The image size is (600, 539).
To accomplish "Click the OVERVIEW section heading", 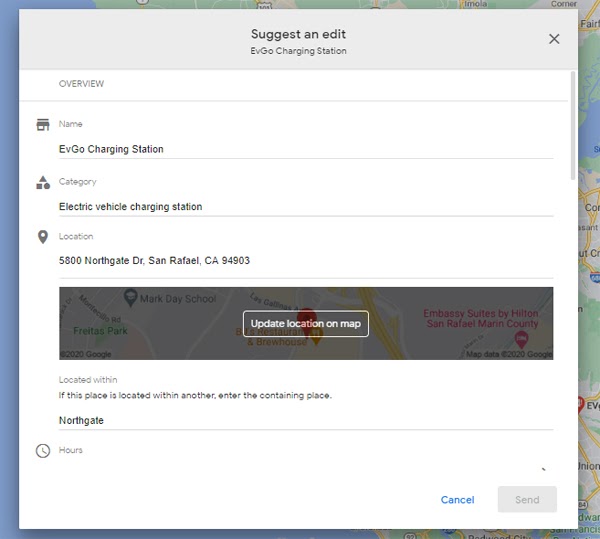I will click(81, 84).
